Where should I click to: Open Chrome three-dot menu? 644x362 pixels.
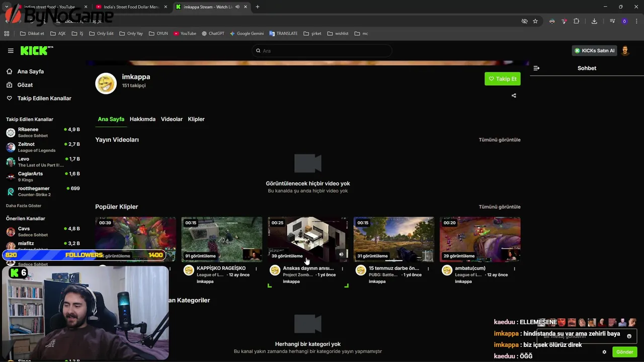point(636,21)
